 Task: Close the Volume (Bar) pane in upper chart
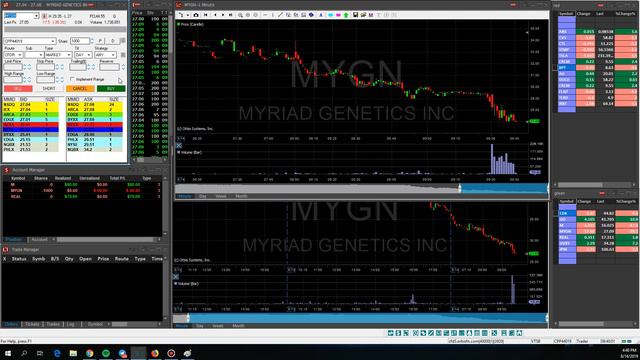point(179,145)
